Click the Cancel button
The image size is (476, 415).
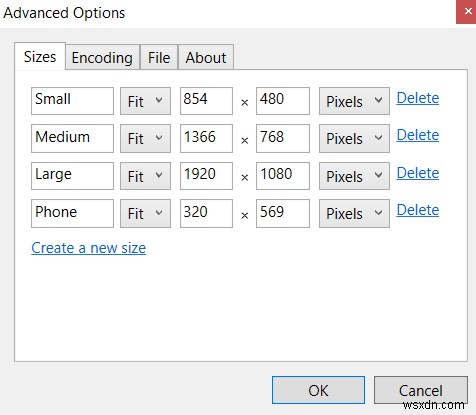point(421,390)
